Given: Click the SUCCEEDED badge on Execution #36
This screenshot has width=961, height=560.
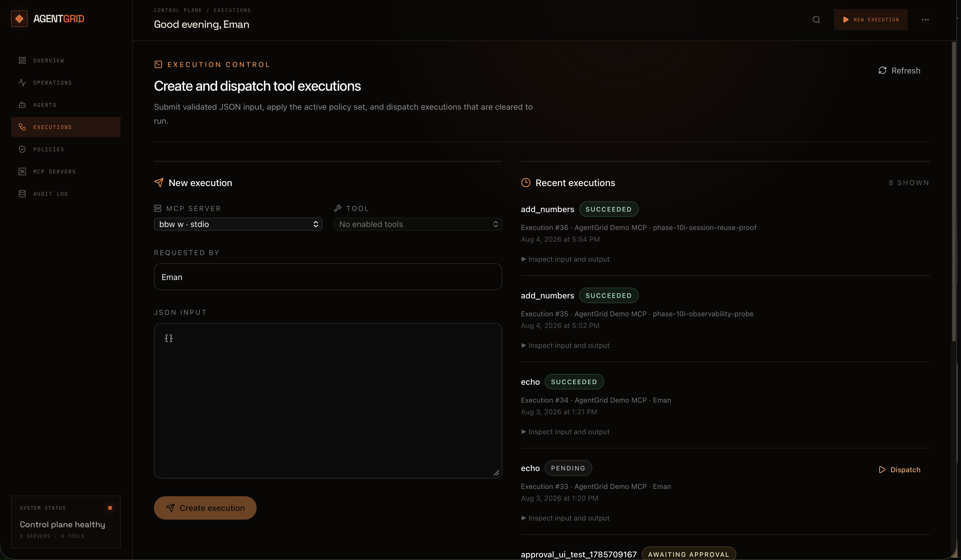Looking at the screenshot, I should 609,209.
